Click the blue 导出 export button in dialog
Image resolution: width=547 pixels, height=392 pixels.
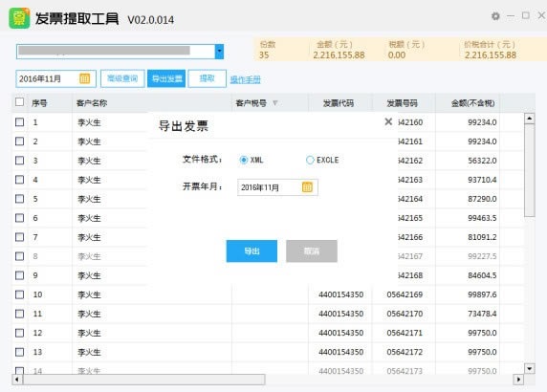[252, 251]
